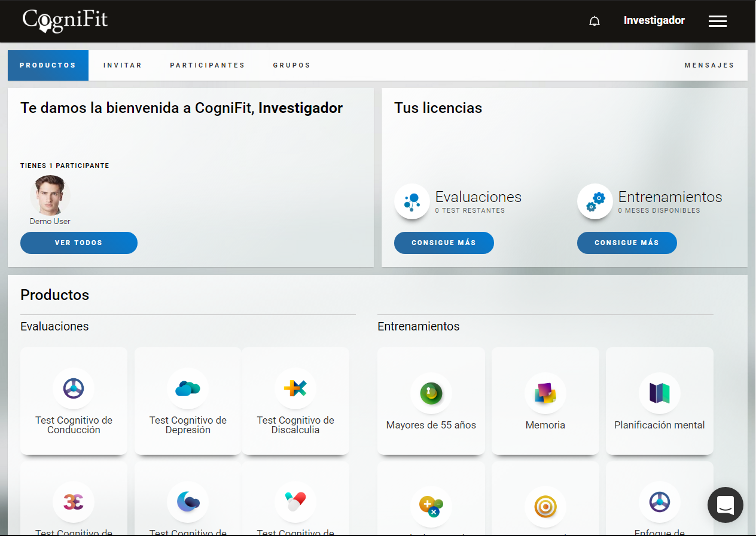Viewport: 756px width, 536px height.
Task: Open the Memoria training icon
Action: [545, 393]
